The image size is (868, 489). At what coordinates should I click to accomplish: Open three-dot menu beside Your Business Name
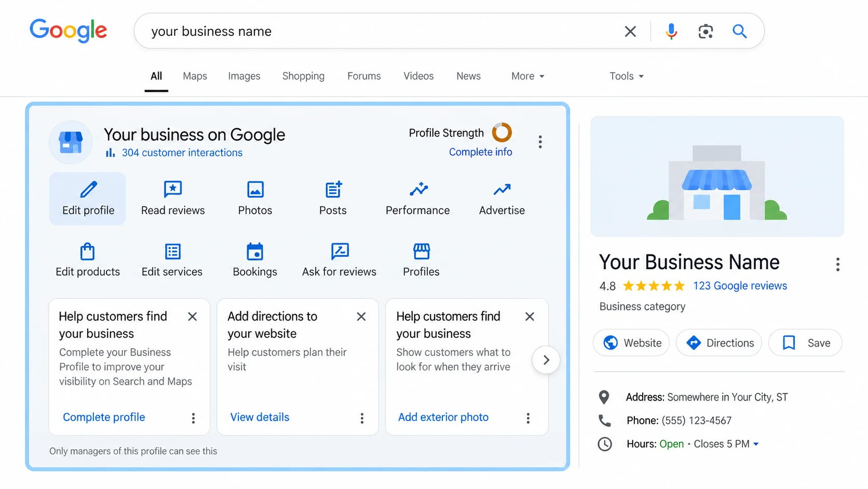point(837,265)
